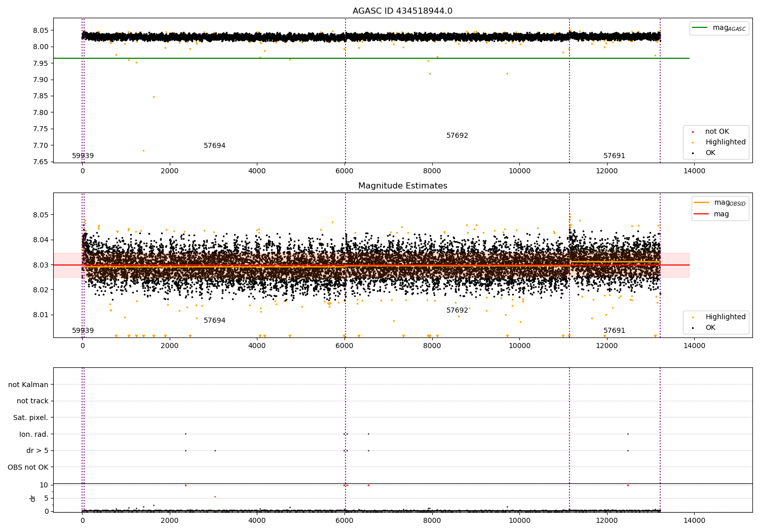Click the orange outlier point near 7.85 magnitude

[x=154, y=97]
